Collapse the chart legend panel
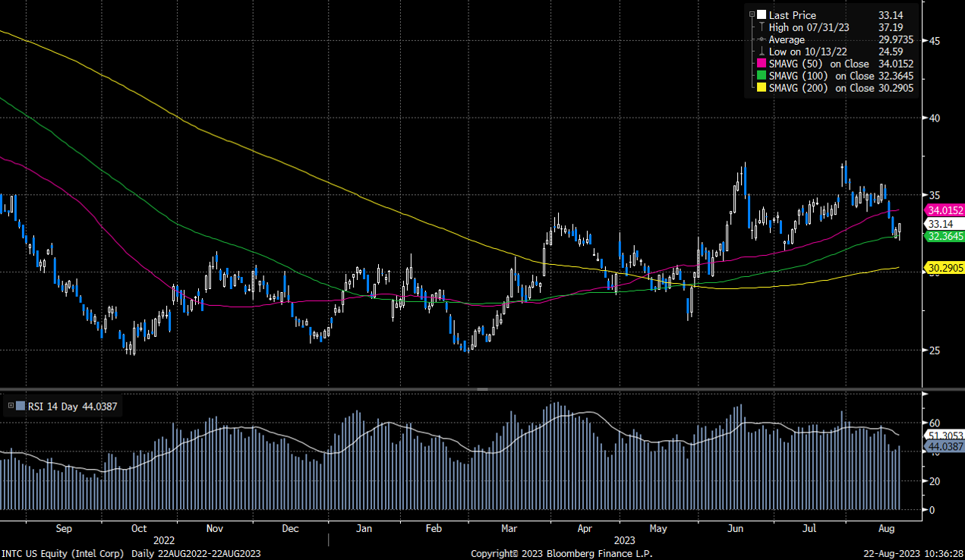Viewport: 965px width, 560px height. 752,14
